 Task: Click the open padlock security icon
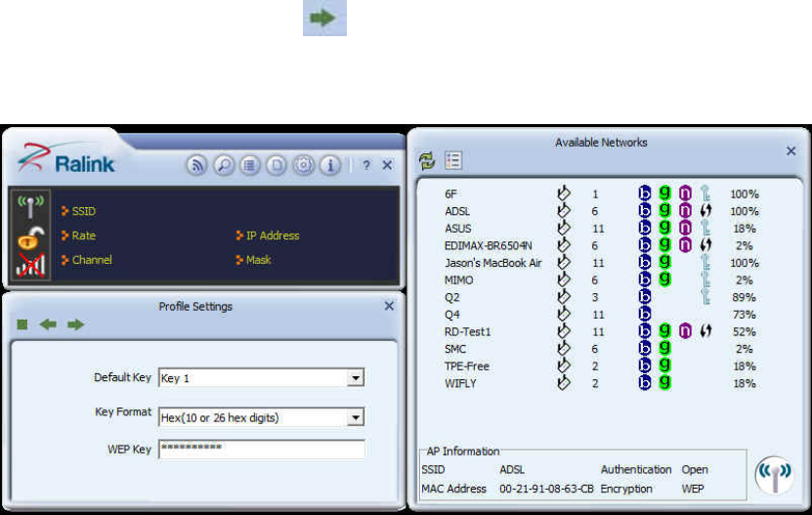tap(30, 238)
